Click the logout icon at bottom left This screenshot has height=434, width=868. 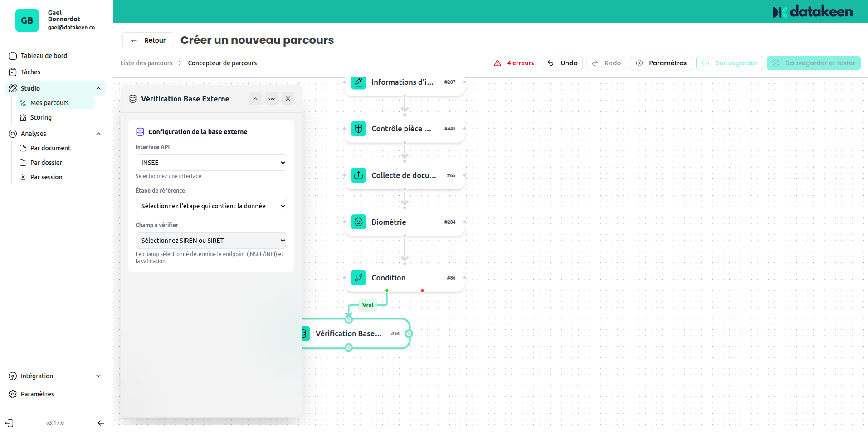click(10, 423)
